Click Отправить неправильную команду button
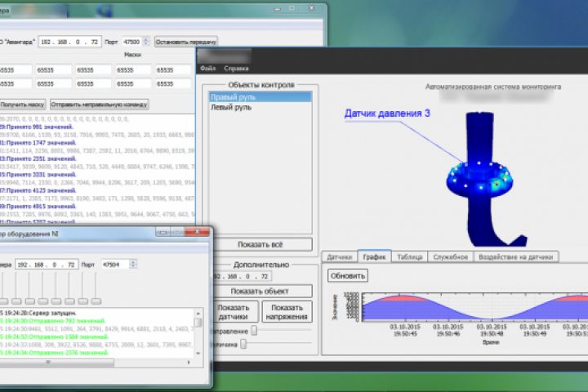 (x=100, y=105)
